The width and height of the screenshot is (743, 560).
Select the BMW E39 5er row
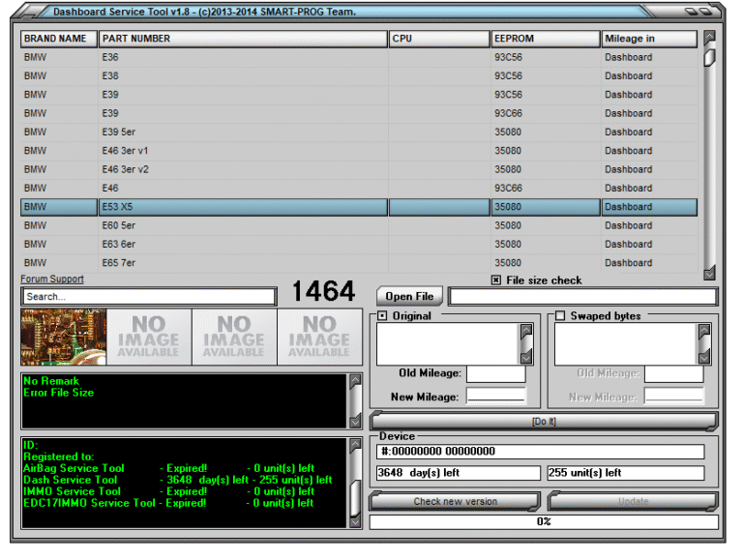click(x=359, y=133)
